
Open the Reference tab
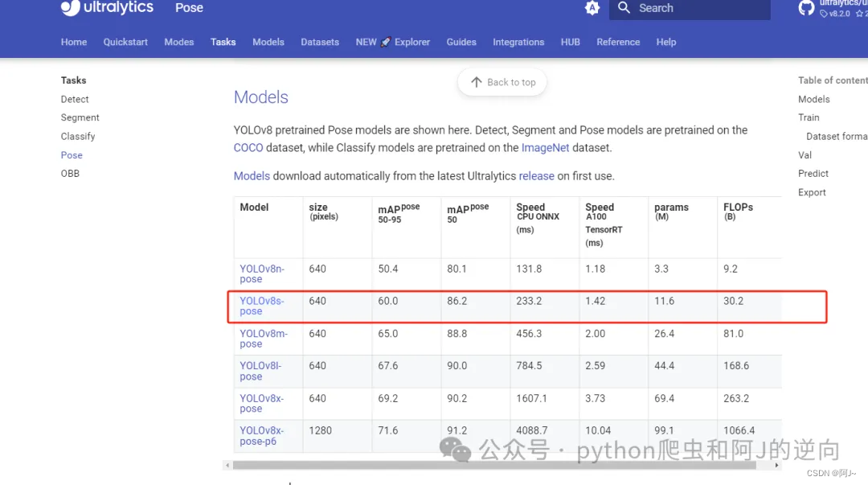618,42
